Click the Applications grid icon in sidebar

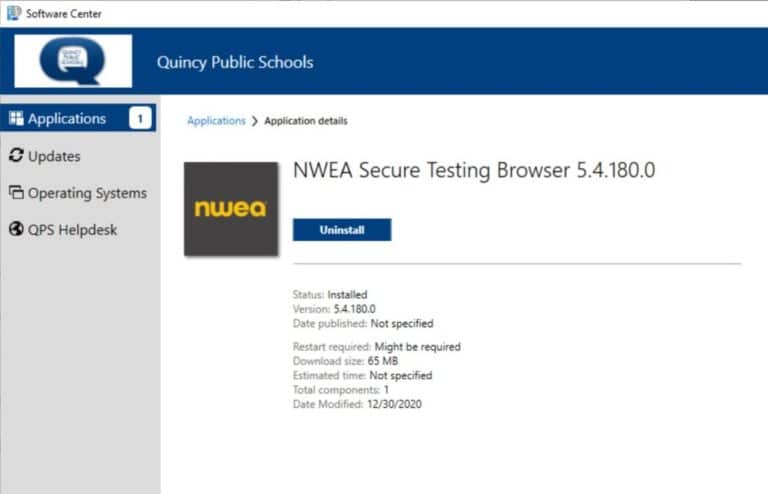tap(16, 118)
